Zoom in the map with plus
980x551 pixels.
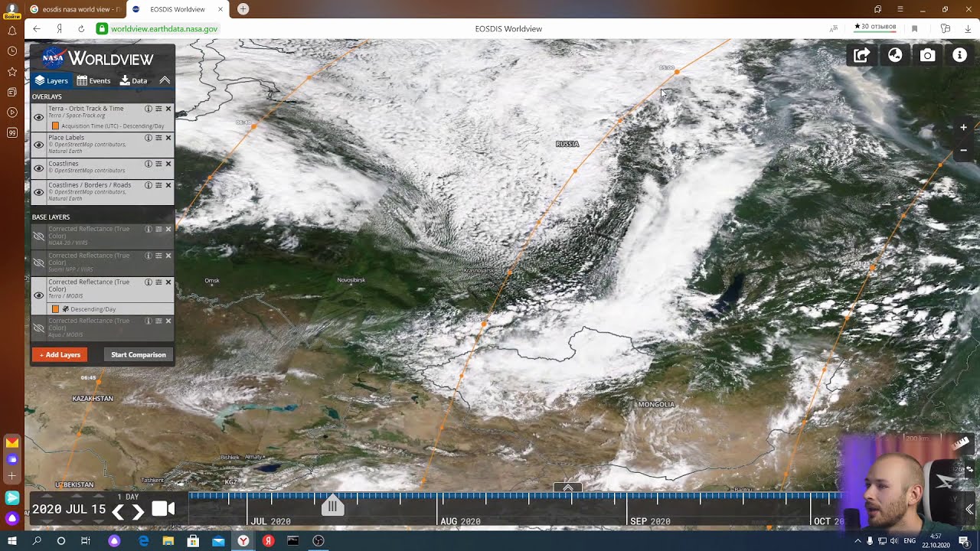click(x=964, y=127)
